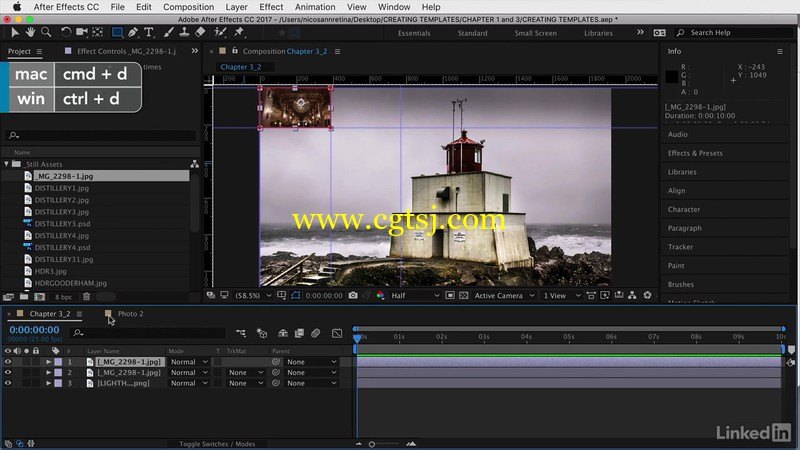Click the Fast Previews icon
This screenshot has width=800, height=450.
605,295
